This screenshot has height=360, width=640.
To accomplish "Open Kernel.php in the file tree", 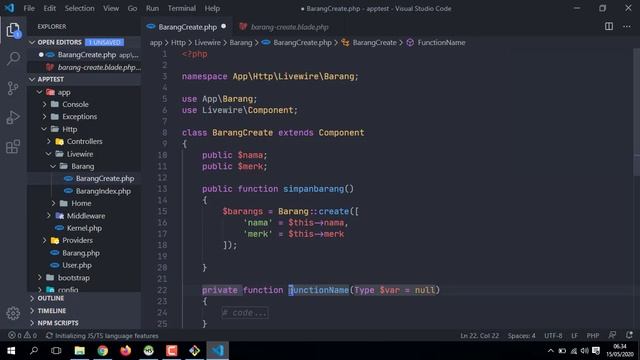I will click(84, 228).
